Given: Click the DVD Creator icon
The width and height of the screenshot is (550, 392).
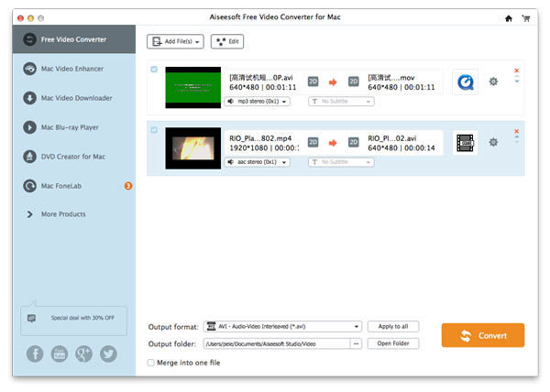Looking at the screenshot, I should (x=30, y=157).
